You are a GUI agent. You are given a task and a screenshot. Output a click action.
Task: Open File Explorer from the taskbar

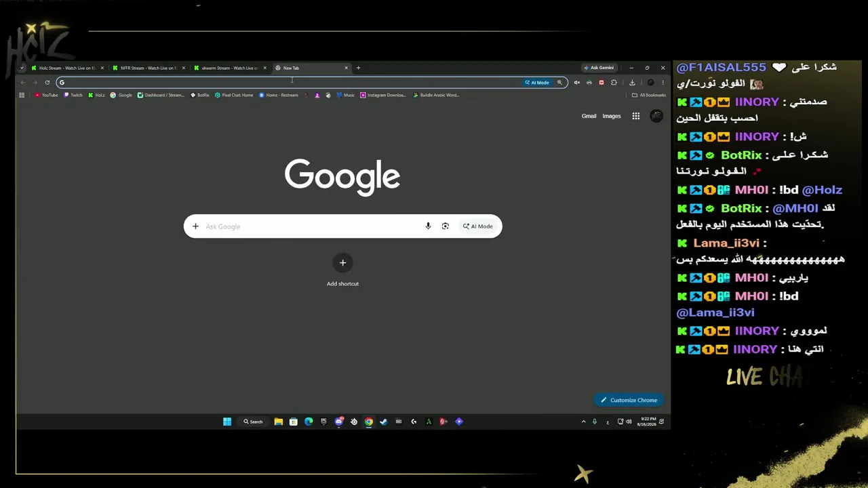coord(278,422)
